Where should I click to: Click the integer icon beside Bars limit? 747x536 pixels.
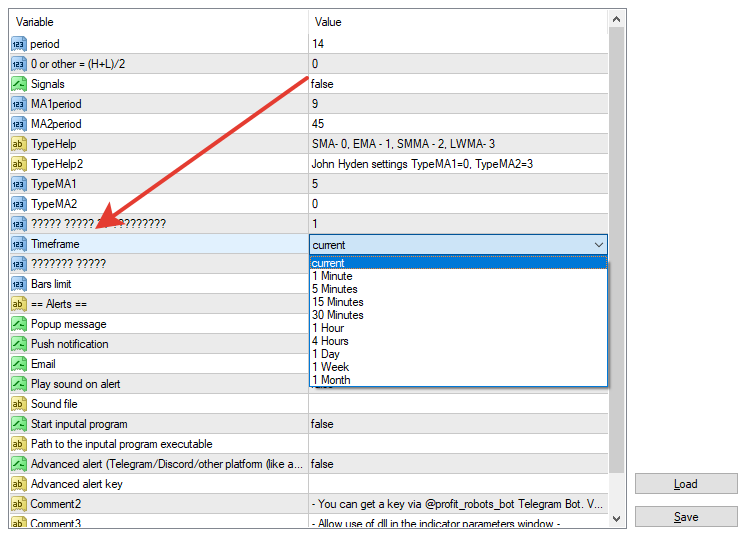click(19, 284)
